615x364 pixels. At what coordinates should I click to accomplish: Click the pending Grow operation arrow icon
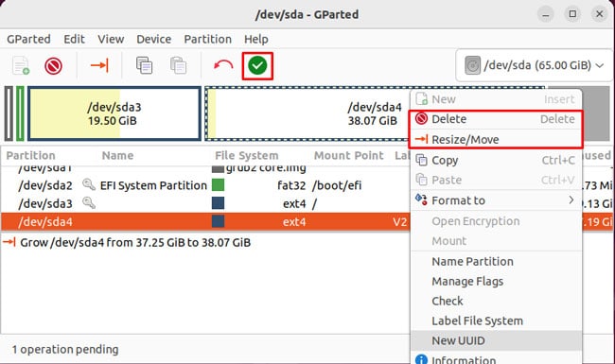pyautogui.click(x=9, y=242)
